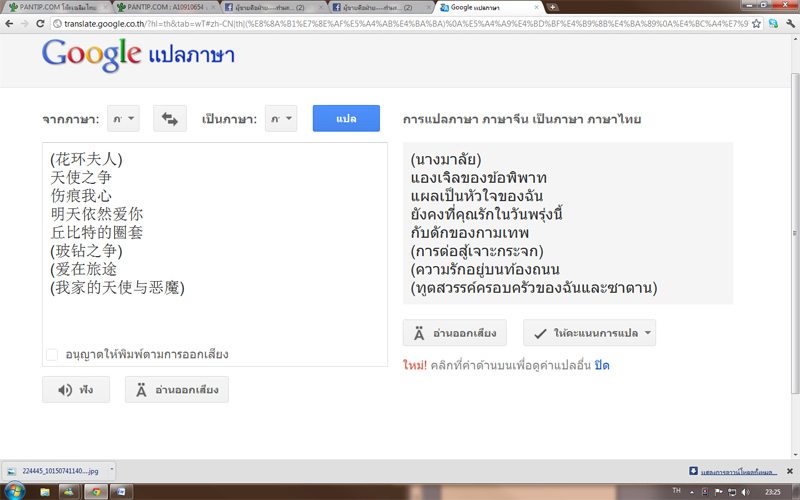Click อ่านออกเสียง under the Thai translation
Screen dimensions: 800x500
click(x=455, y=333)
